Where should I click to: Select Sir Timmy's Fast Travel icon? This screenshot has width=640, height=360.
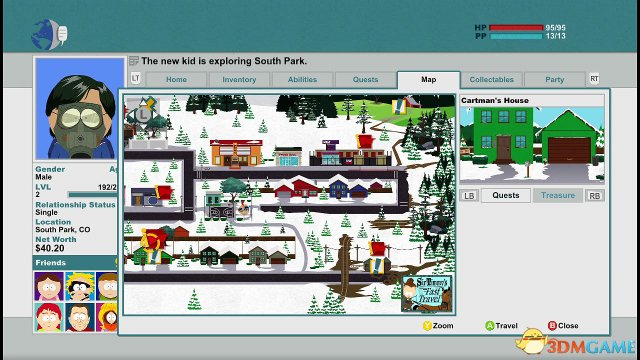click(427, 293)
